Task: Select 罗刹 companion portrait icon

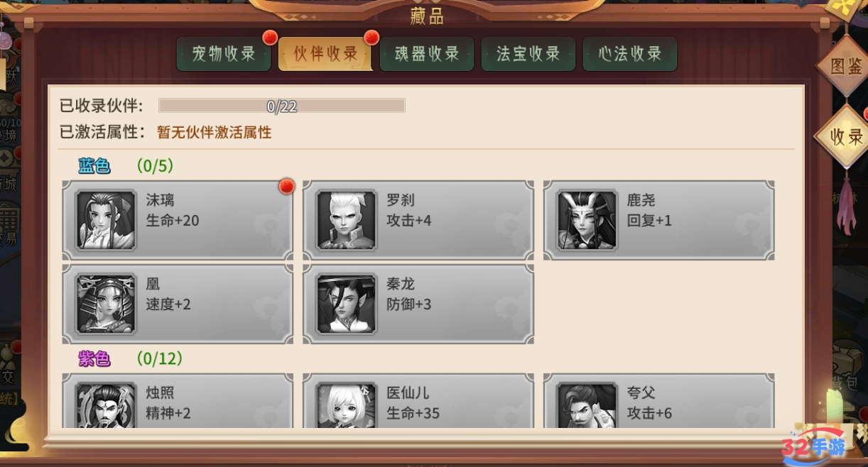Action: (347, 219)
